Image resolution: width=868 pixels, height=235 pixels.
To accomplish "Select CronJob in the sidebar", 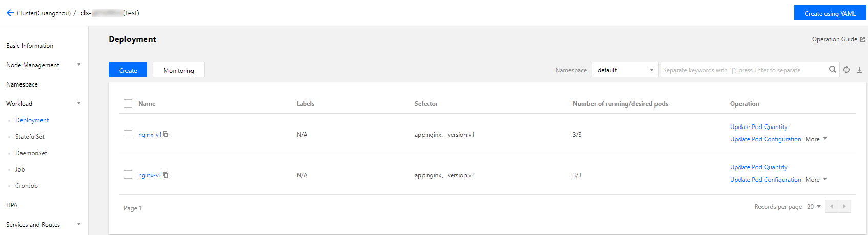I will point(27,186).
